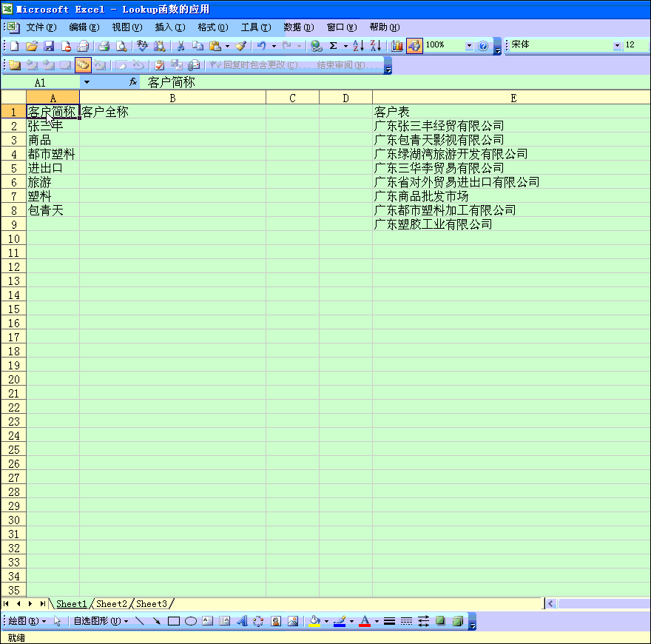Open the 数据(D) menu

pyautogui.click(x=298, y=27)
